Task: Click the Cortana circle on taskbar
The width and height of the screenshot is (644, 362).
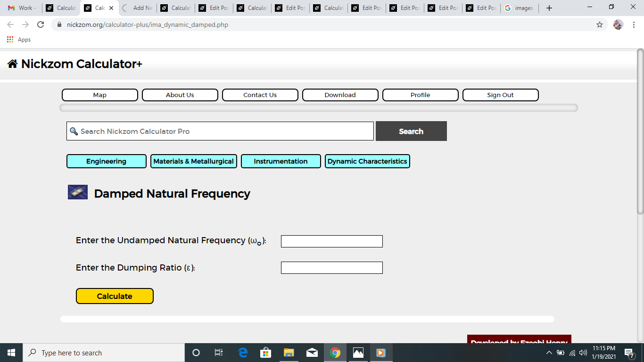Action: coord(196,353)
